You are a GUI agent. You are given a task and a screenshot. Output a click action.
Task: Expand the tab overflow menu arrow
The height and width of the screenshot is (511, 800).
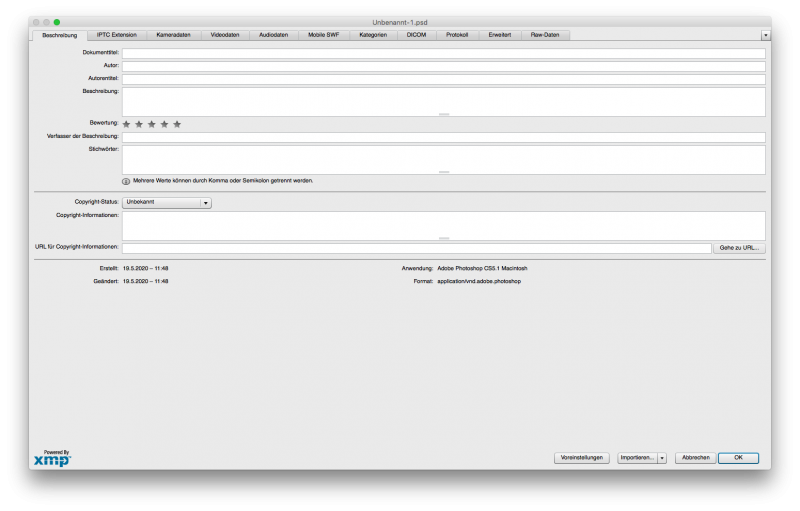click(765, 35)
